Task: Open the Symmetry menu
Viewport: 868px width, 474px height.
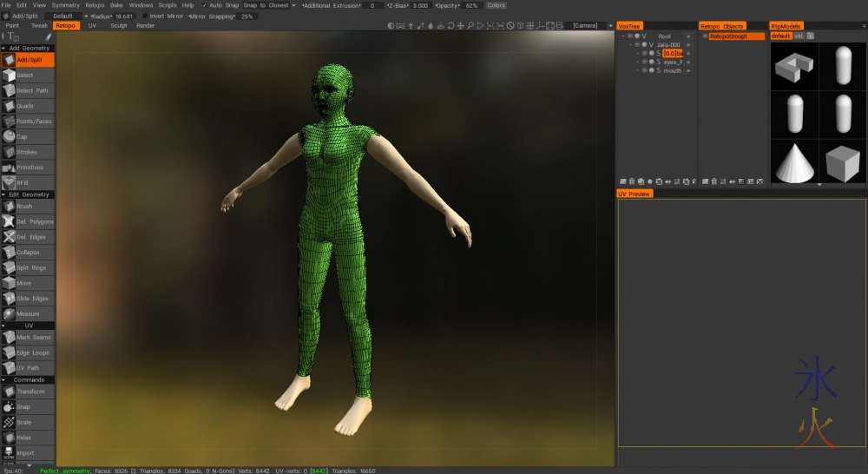Action: tap(65, 5)
